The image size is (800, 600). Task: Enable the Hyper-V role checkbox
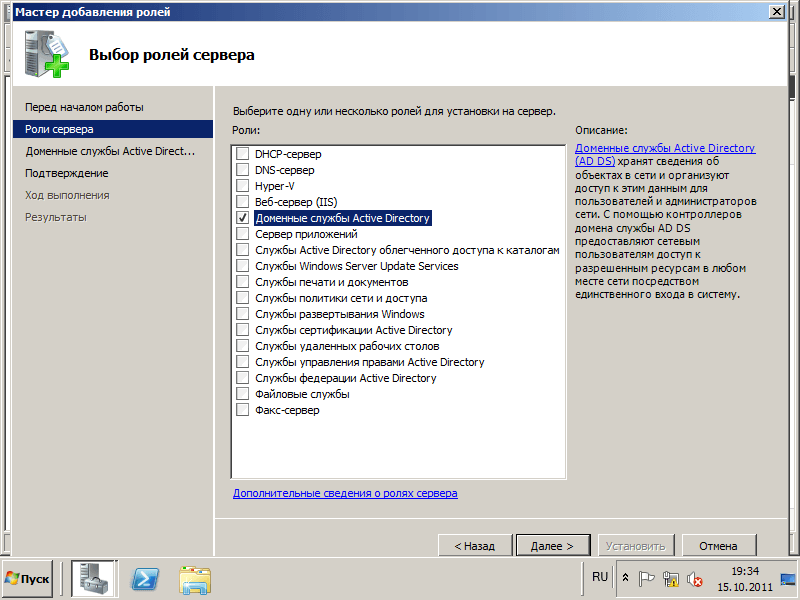[242, 185]
